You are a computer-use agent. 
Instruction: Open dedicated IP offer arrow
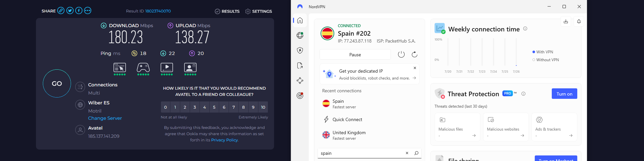[414, 78]
